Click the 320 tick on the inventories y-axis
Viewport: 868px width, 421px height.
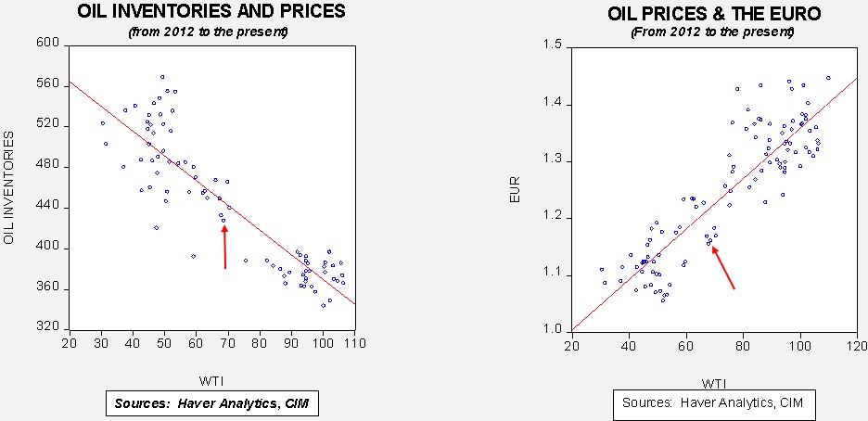pyautogui.click(x=47, y=328)
